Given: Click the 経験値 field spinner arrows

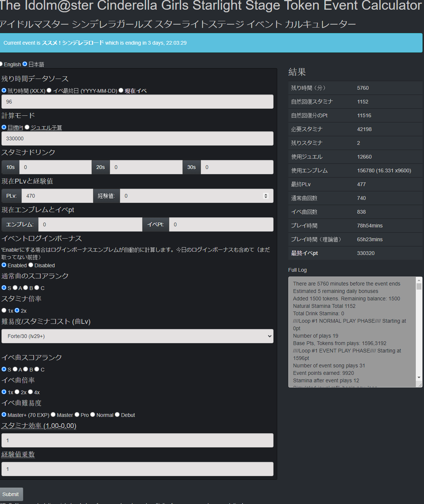Looking at the screenshot, I should click(266, 196).
